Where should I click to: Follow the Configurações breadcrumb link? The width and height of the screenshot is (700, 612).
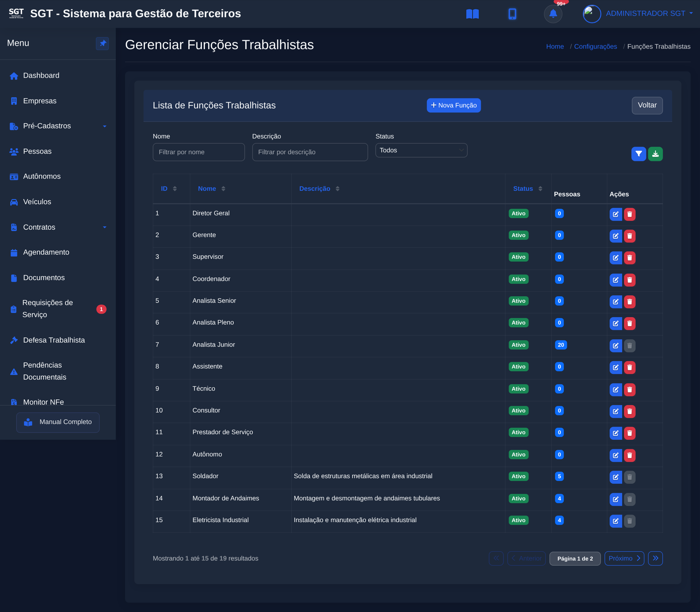(595, 47)
